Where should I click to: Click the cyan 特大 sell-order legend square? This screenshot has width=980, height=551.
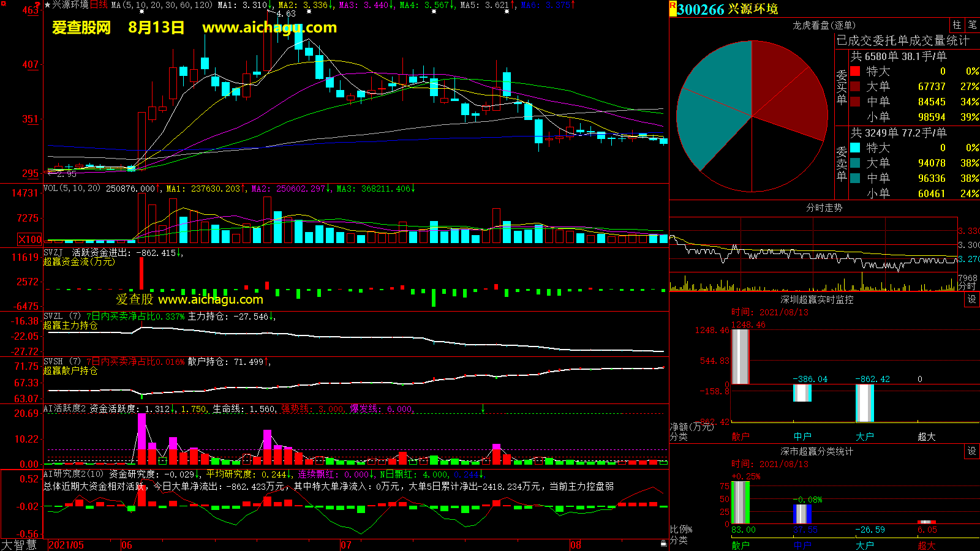pyautogui.click(x=855, y=148)
